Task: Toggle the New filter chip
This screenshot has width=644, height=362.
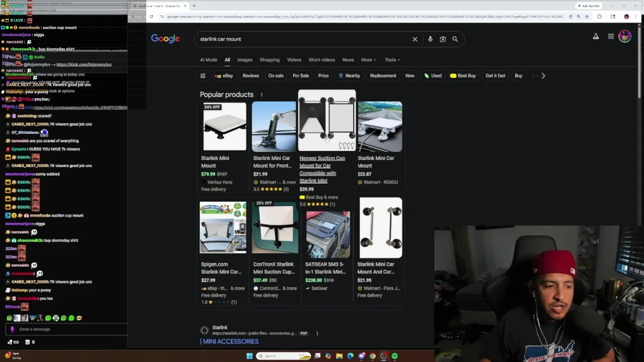Action: tap(410, 75)
